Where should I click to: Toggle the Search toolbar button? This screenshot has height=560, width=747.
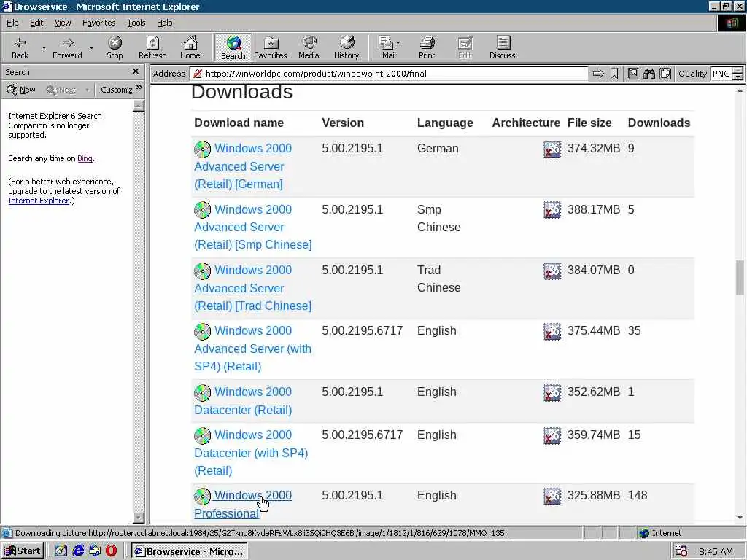point(233,47)
